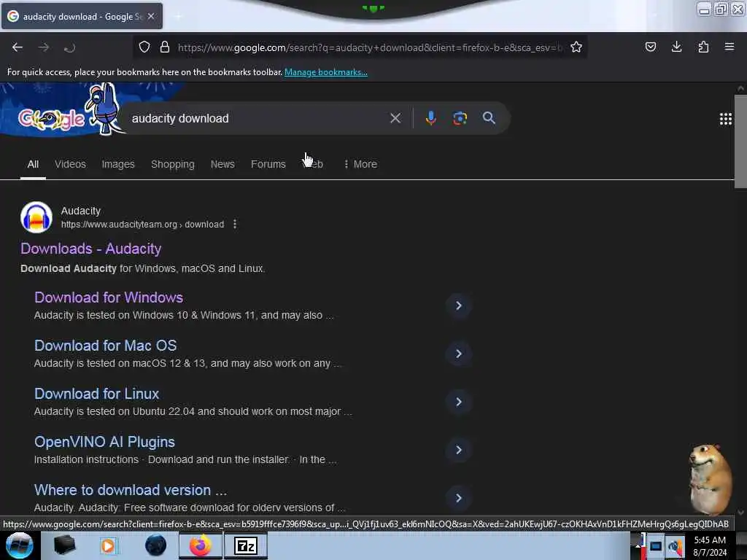Switch to the Web tab
The width and height of the screenshot is (747, 560).
coord(313,164)
